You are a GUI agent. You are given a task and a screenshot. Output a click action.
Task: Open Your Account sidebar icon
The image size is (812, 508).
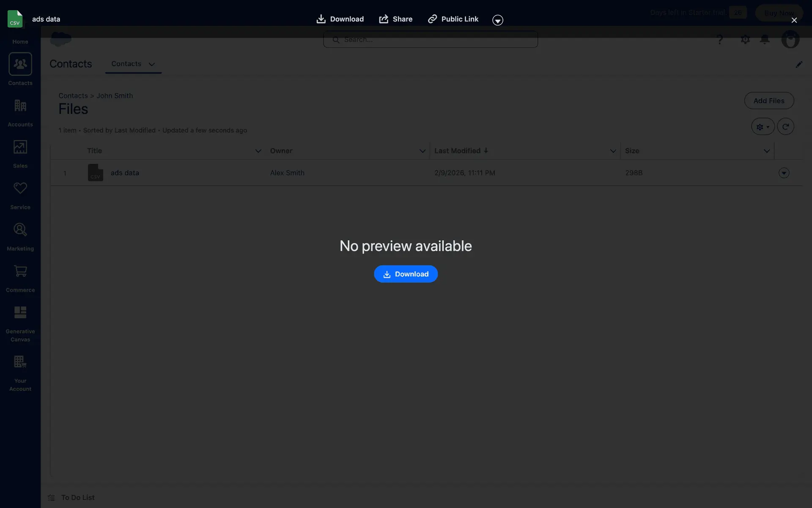(20, 362)
